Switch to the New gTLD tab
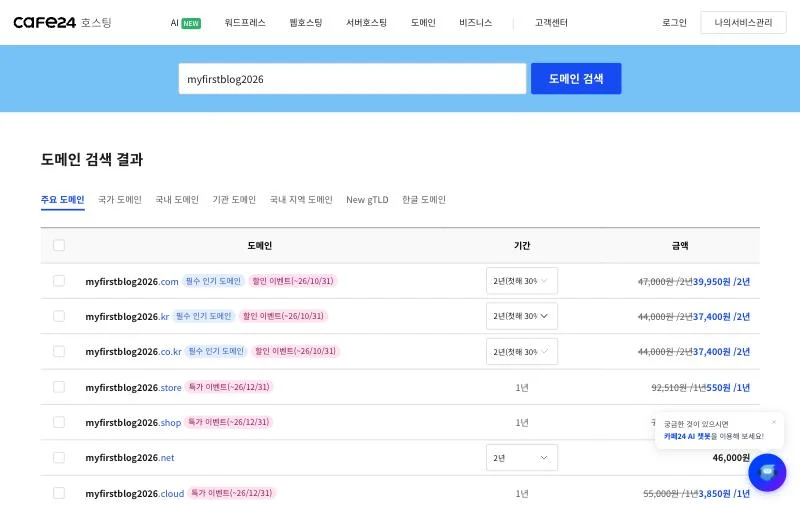Image resolution: width=800 pixels, height=505 pixels. coord(367,200)
